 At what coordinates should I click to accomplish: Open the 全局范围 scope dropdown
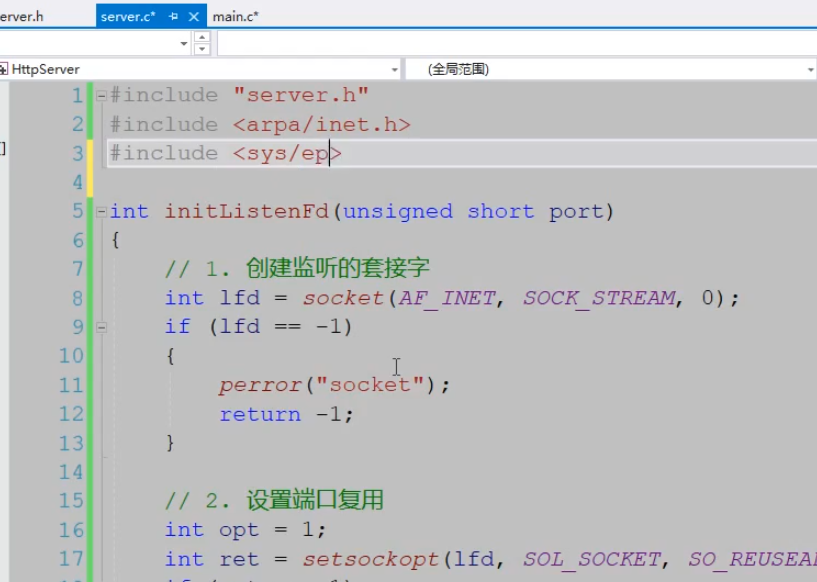pyautogui.click(x=810, y=69)
